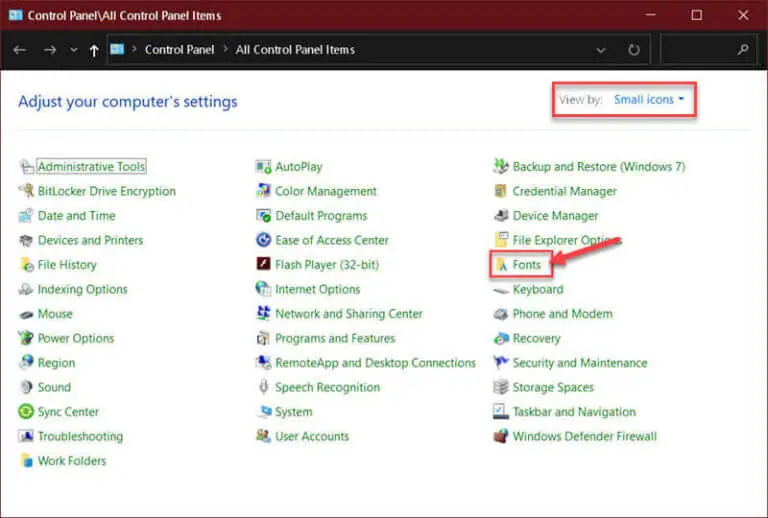The width and height of the screenshot is (768, 518).
Task: Click the Storage Spaces icon
Action: click(501, 387)
